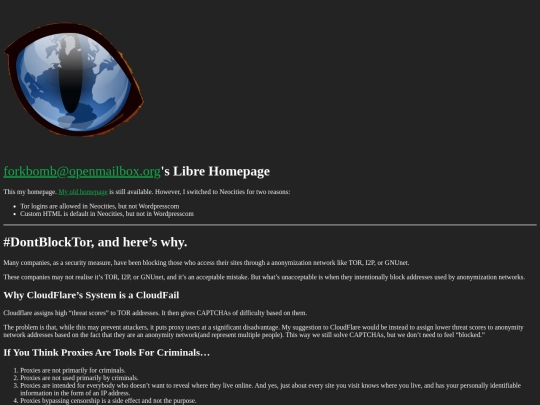Screen dimensions: 540x405
Task: Click paragraph starting 'Many companies, as a security measure'
Action: pyautogui.click(x=206, y=263)
